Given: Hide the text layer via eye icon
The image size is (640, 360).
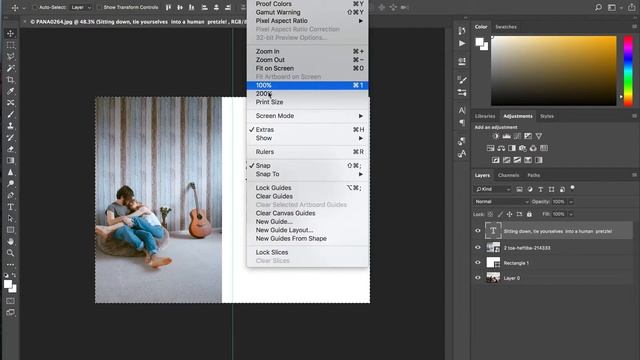Looking at the screenshot, I should 478,231.
